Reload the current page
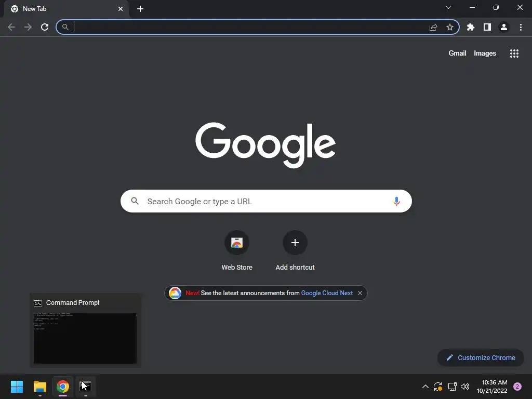This screenshot has width=532, height=399. [45, 27]
